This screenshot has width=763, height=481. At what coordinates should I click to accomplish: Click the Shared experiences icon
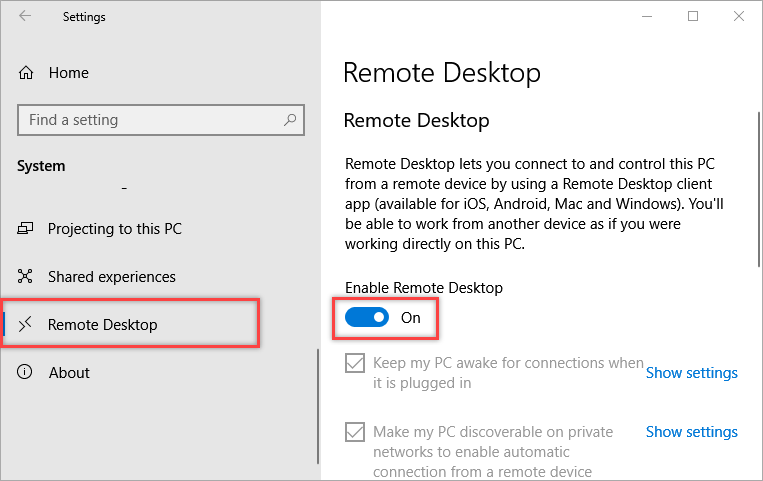point(27,277)
